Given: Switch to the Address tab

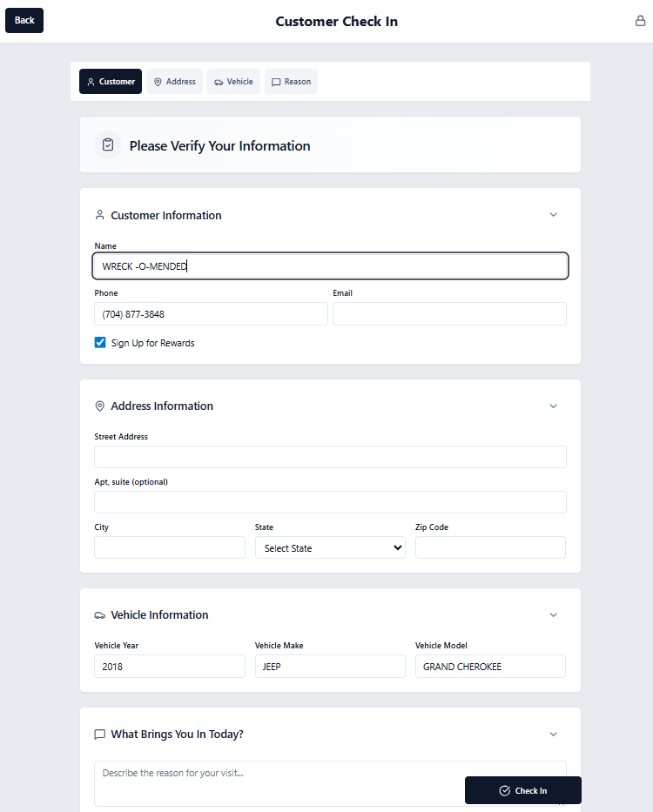Looking at the screenshot, I should coord(174,82).
